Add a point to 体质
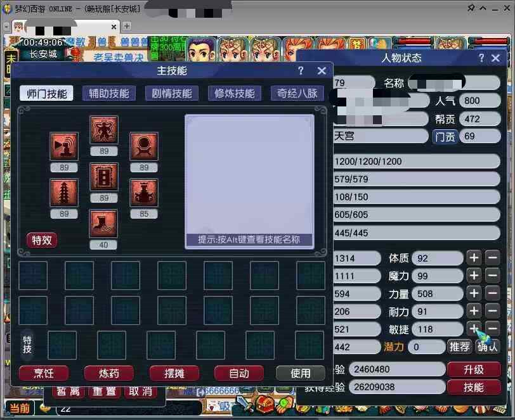 tap(474, 258)
